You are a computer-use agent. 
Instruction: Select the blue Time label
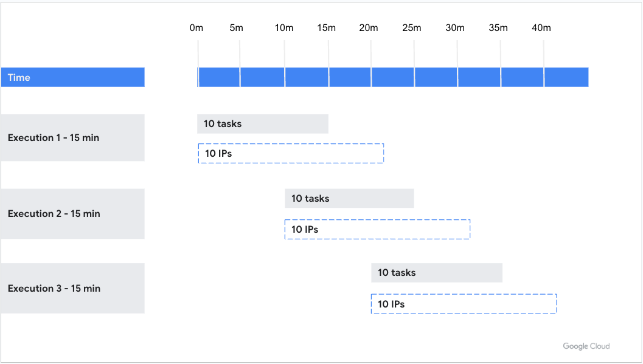pos(72,77)
